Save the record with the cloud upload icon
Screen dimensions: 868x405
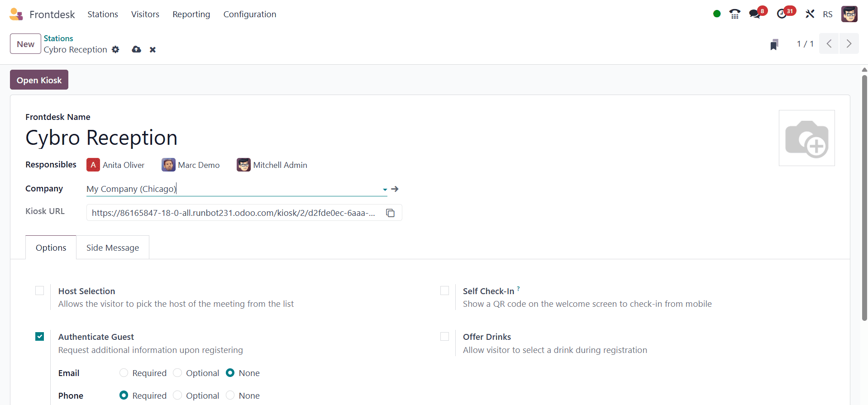pyautogui.click(x=136, y=49)
